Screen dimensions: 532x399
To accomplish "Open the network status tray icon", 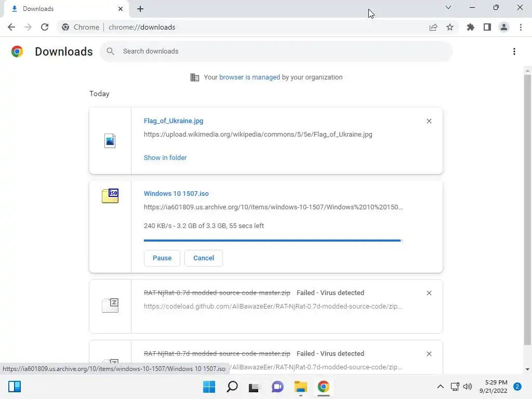I will coord(455,387).
